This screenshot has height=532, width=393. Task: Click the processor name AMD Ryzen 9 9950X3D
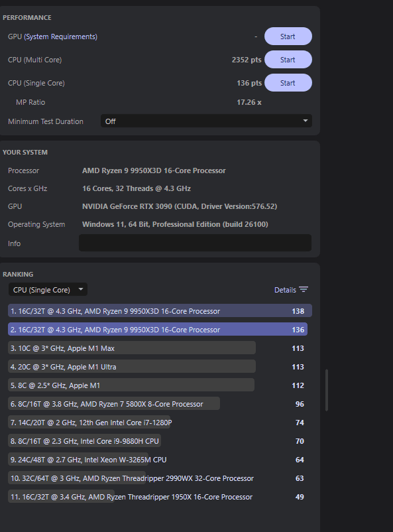tap(154, 170)
